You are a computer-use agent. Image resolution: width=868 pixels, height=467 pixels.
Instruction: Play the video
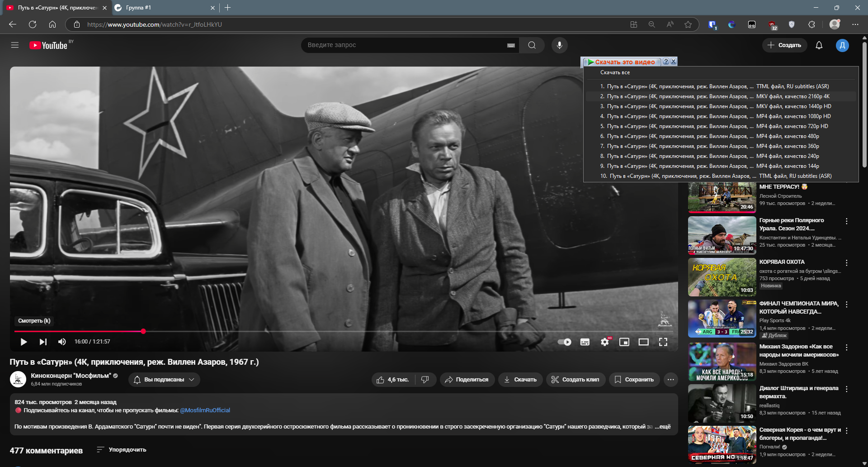(x=24, y=342)
